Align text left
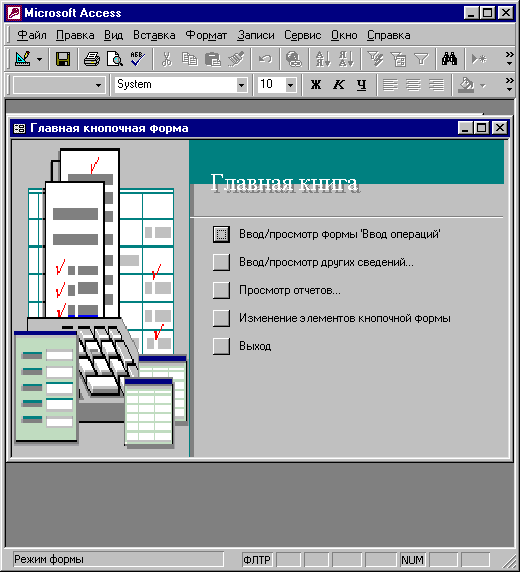This screenshot has width=520, height=572. 390,85
